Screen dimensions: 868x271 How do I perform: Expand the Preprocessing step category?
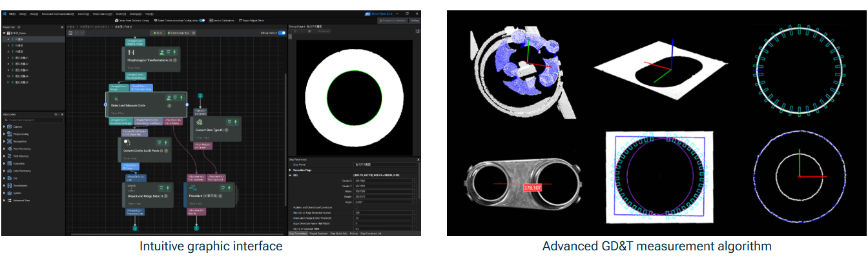[4, 134]
